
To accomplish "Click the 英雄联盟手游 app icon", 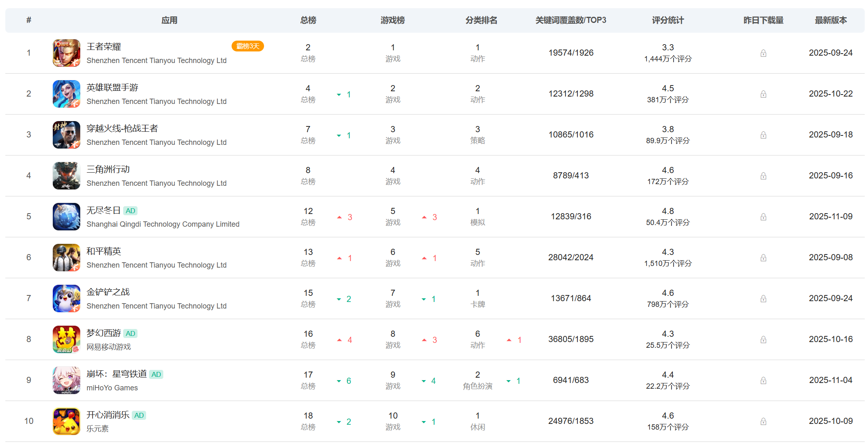I will click(x=66, y=94).
